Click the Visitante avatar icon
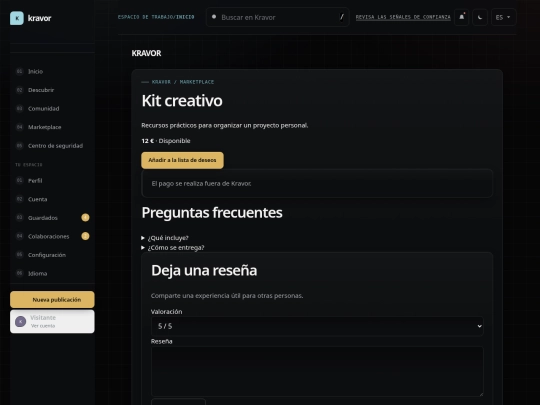Screen dimensions: 540x405 pos(20,321)
